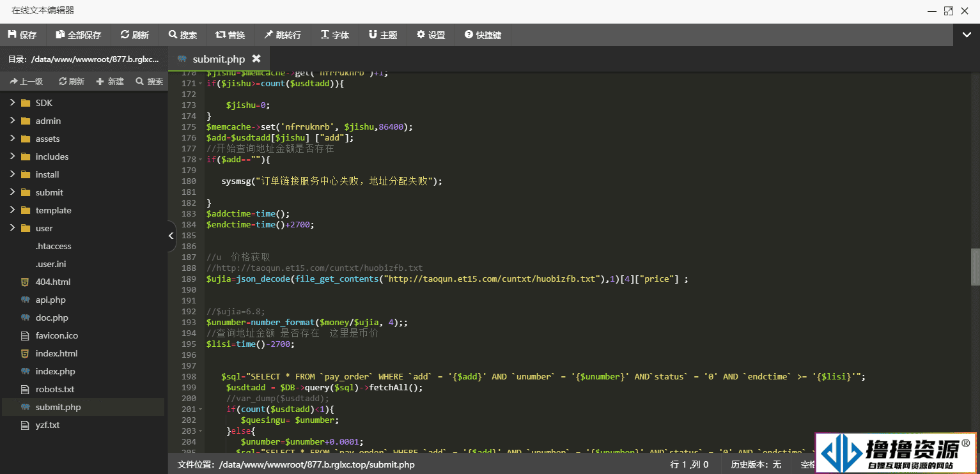This screenshot has width=980, height=474.
Task: Open the 设置 settings panel
Action: 431,35
